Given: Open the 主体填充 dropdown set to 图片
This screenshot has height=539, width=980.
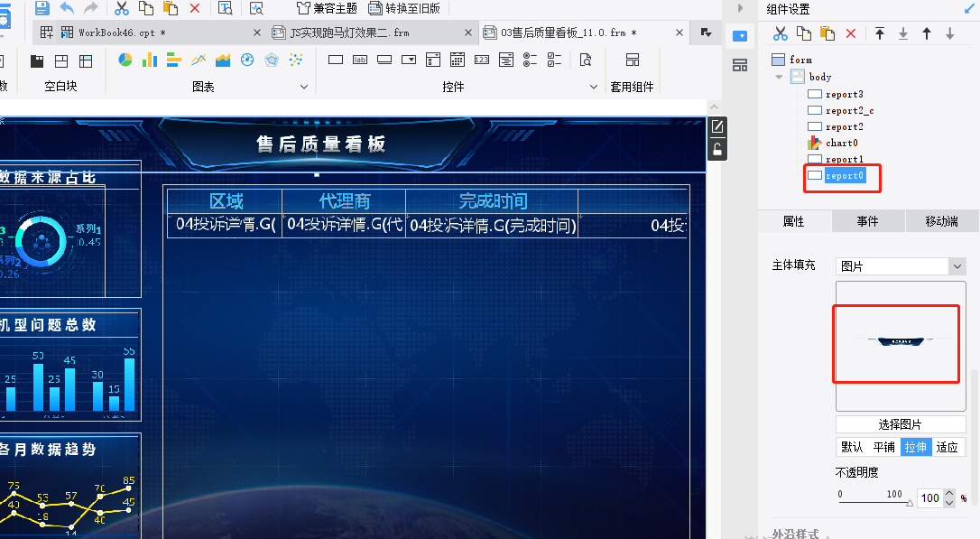Looking at the screenshot, I should [901, 266].
